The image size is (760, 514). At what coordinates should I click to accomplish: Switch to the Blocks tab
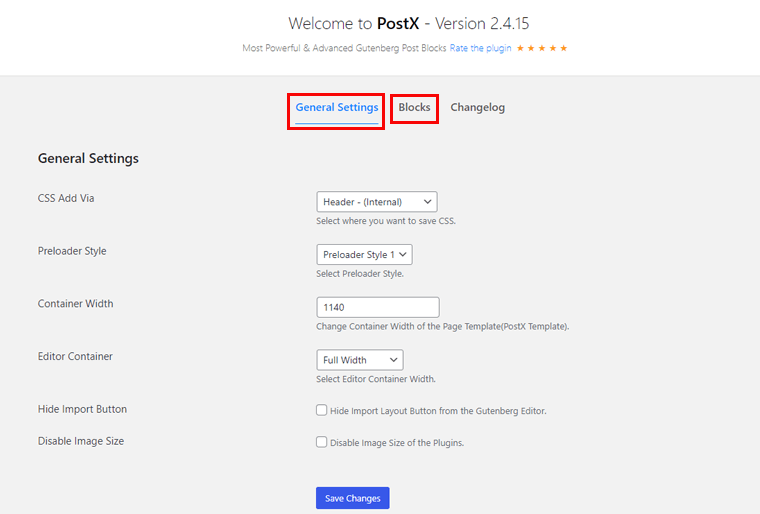click(x=414, y=107)
